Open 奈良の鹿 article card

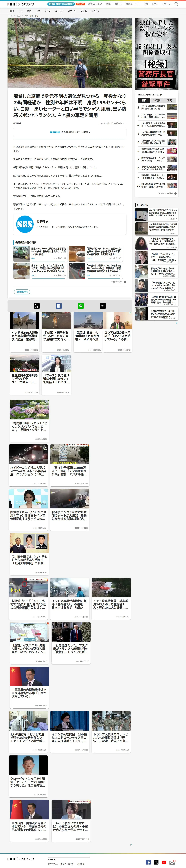pos(56,332)
